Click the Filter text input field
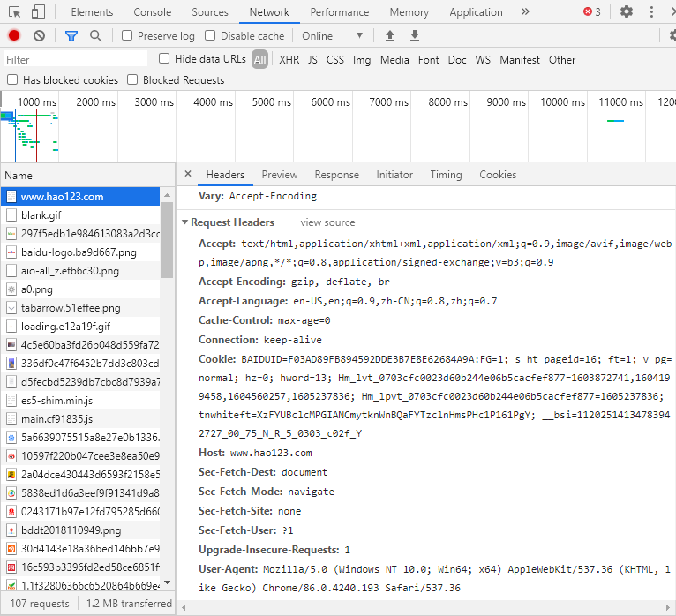676x616 pixels. (75, 60)
